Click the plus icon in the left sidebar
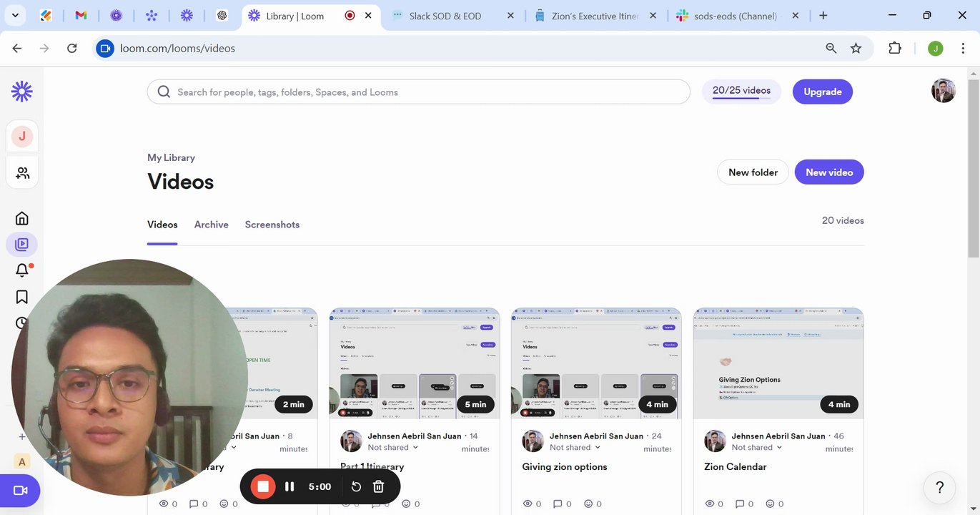 [21, 436]
